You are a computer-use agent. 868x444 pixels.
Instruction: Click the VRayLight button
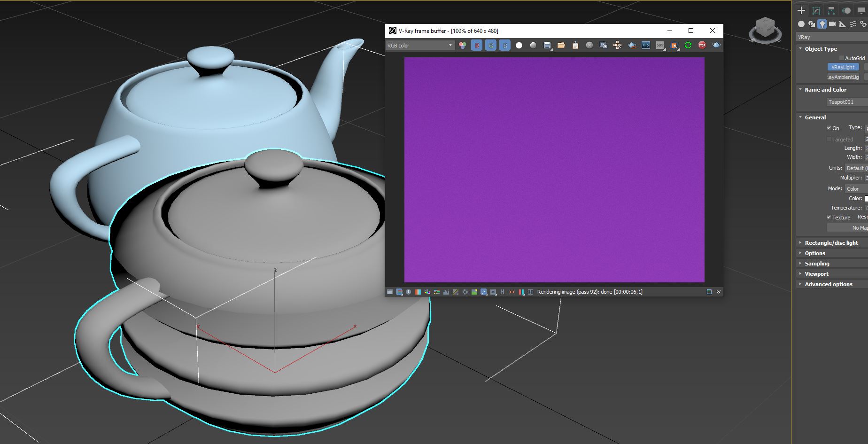[x=843, y=67]
